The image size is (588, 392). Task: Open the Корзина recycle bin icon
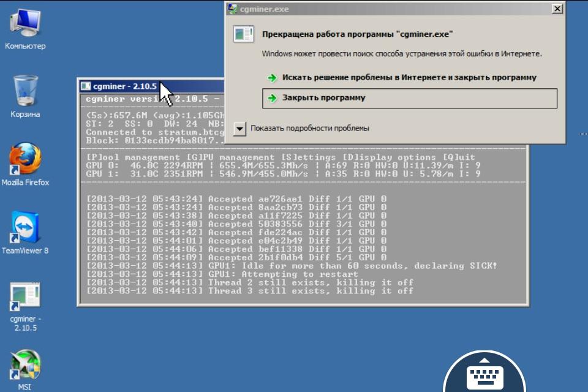pos(25,97)
